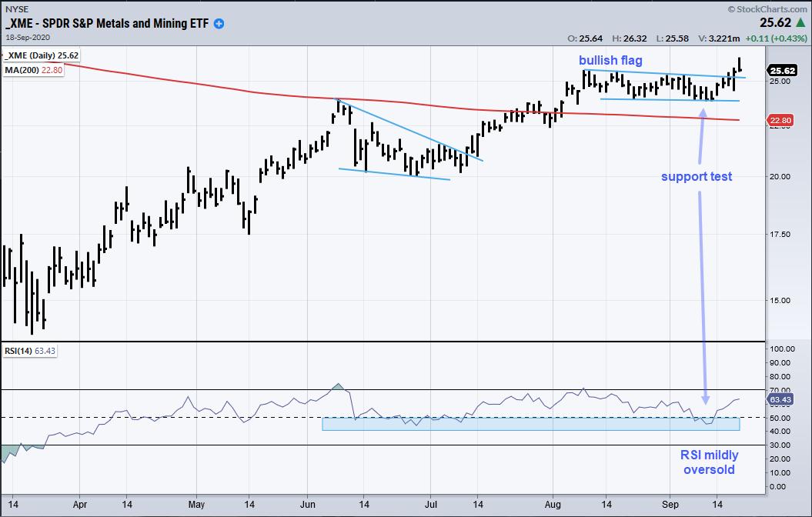This screenshot has height=517, width=812.
Task: Click the blue plus icon beside the ETF title
Action: click(x=219, y=24)
